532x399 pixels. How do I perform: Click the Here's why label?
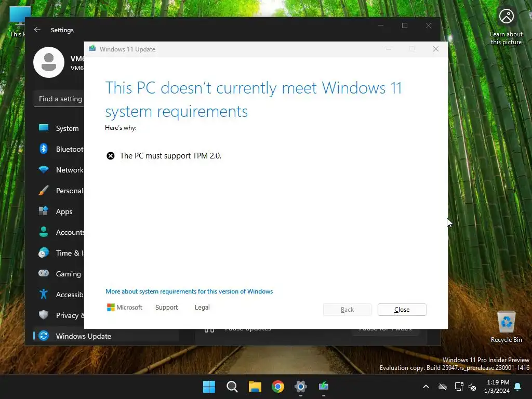point(121,128)
